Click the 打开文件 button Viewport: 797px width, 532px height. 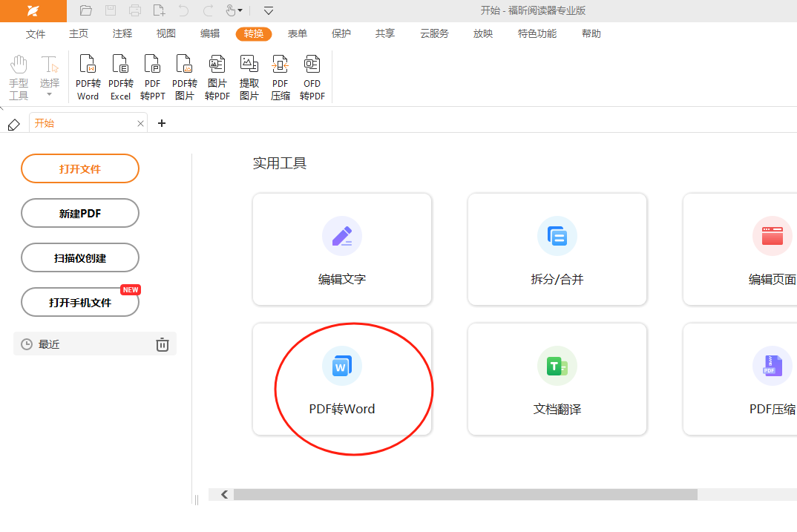(80, 168)
